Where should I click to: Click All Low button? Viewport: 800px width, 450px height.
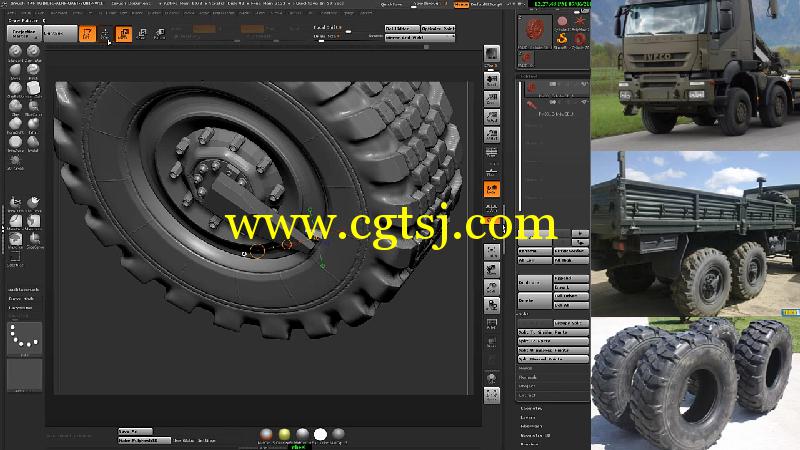pyautogui.click(x=535, y=260)
